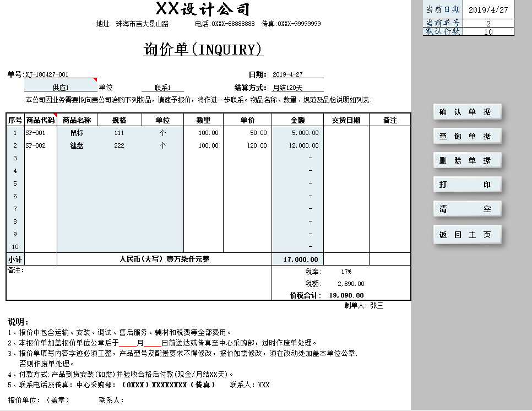Click the 清空 button

pyautogui.click(x=467, y=209)
